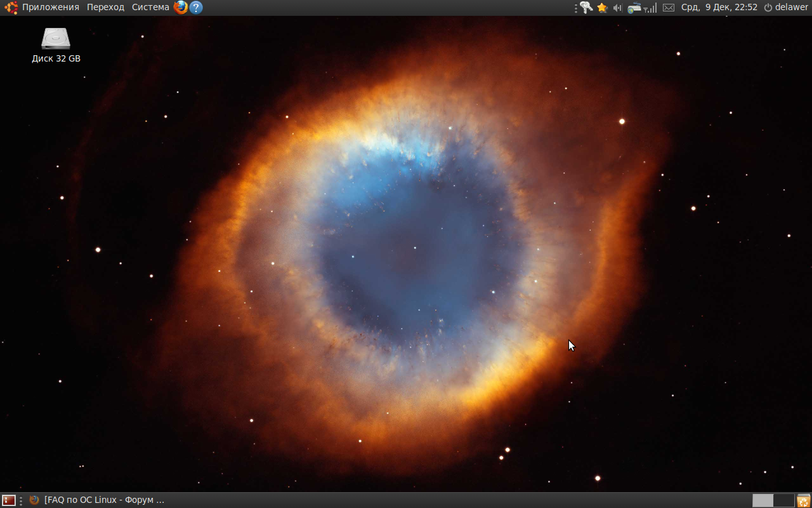Switch to the second workspace
The image size is (812, 508).
pos(784,500)
